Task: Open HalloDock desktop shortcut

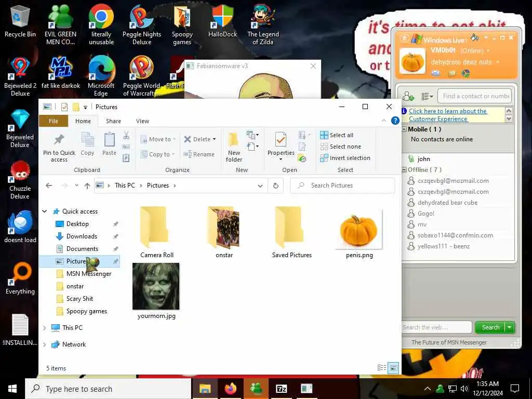Action: (222, 21)
